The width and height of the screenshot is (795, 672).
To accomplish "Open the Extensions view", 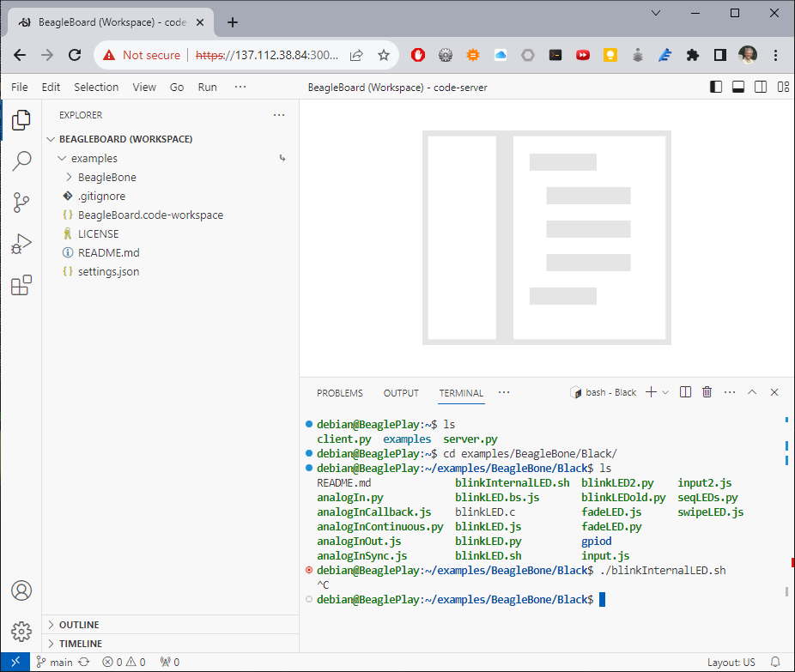I will (x=21, y=286).
